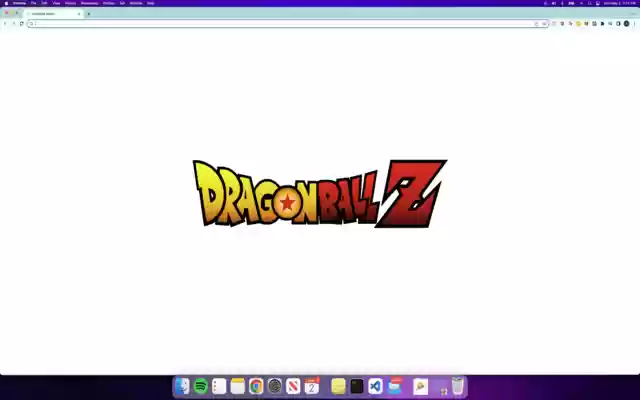Image resolution: width=640 pixels, height=400 pixels.
Task: Go back using Chrome's back arrow
Action: [x=5, y=24]
